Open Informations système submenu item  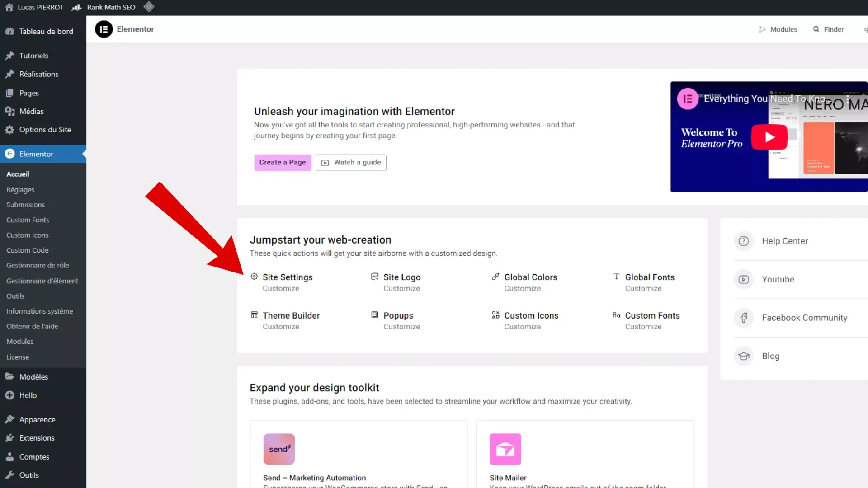(39, 311)
